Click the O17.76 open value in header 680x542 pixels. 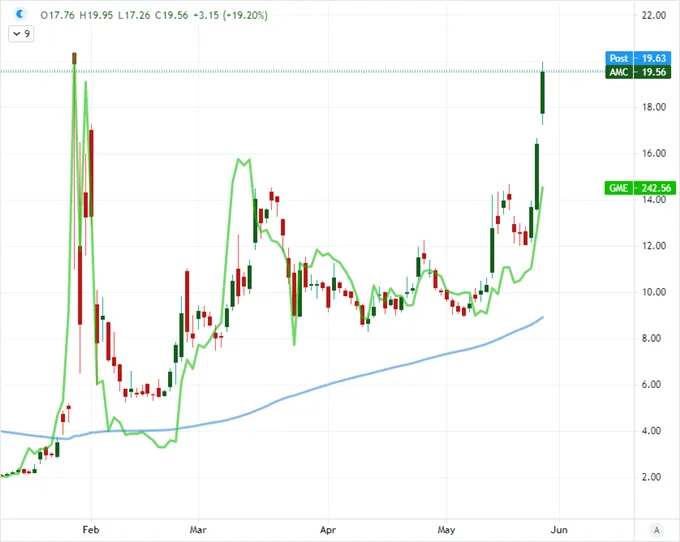[x=58, y=15]
